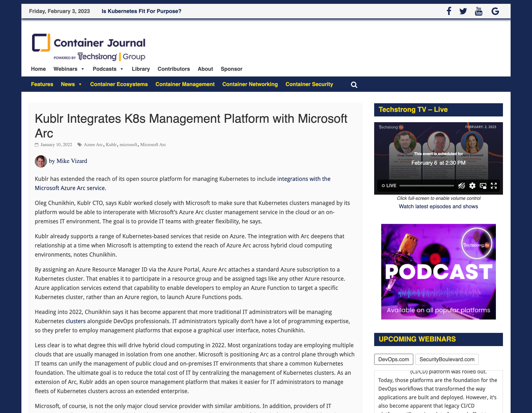Open the Contributors menu item
Image resolution: width=532 pixels, height=413 pixels.
pyautogui.click(x=174, y=69)
